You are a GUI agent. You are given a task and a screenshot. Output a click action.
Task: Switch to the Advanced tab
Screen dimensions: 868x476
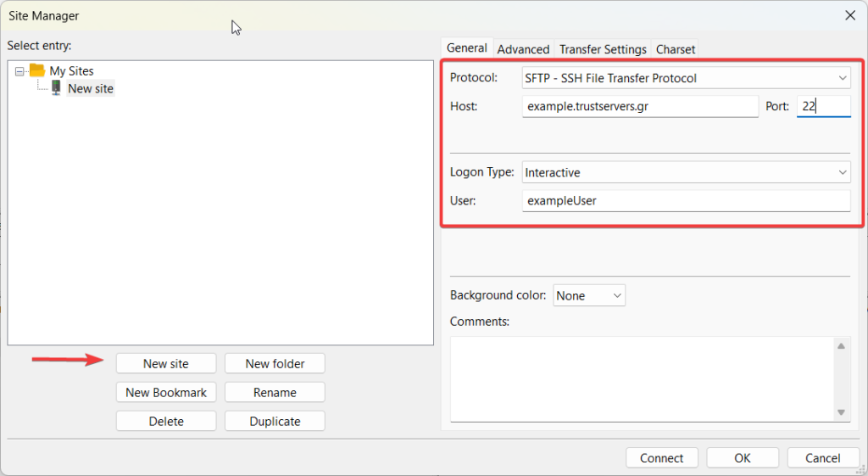(523, 49)
